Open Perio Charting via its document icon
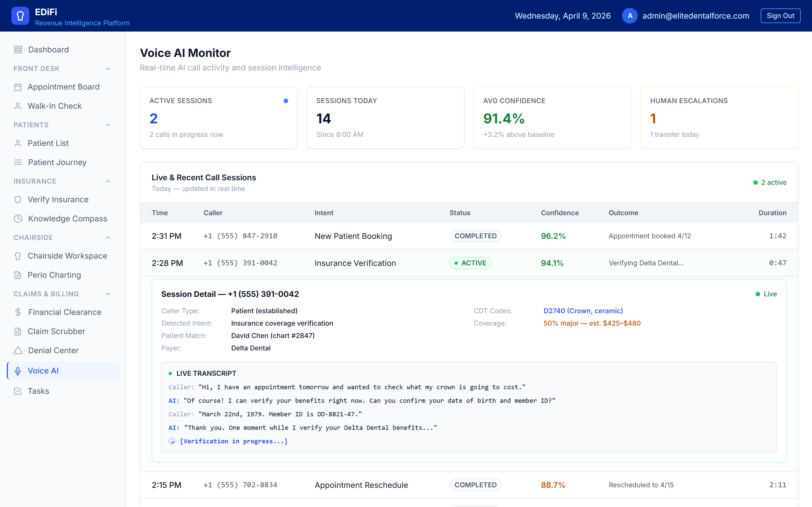This screenshot has width=812, height=507. 17,275
